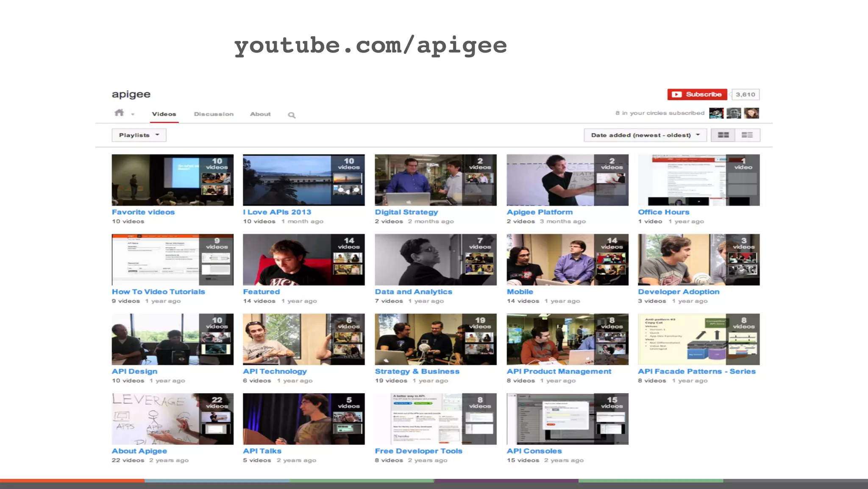Click the 3,610 subscriber count box
This screenshot has height=489, width=868.
(x=745, y=95)
